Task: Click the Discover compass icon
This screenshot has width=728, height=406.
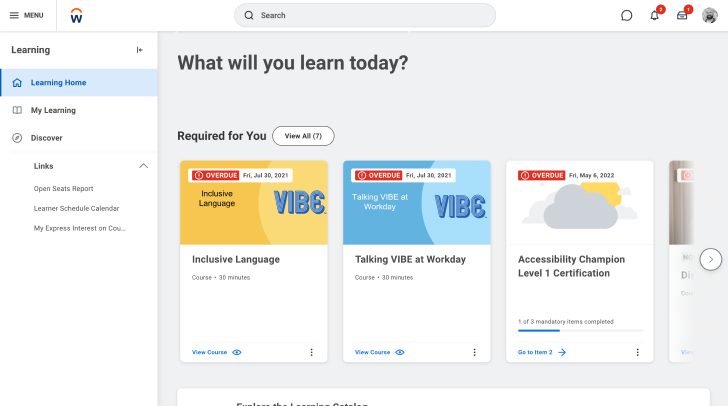Action: point(17,138)
